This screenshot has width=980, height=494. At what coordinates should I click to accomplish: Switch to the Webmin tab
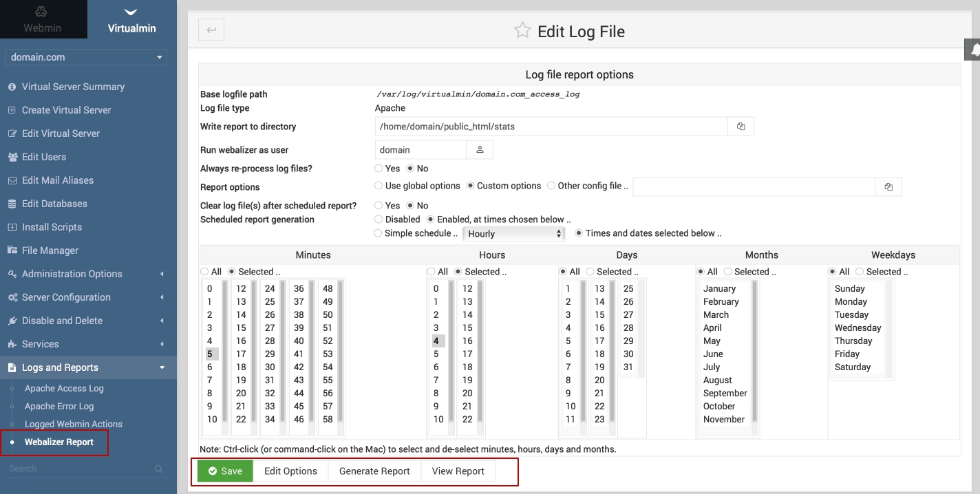43,20
